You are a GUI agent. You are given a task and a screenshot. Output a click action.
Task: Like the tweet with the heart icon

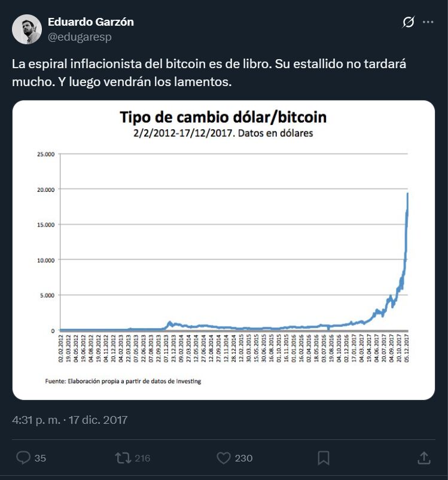click(x=223, y=458)
